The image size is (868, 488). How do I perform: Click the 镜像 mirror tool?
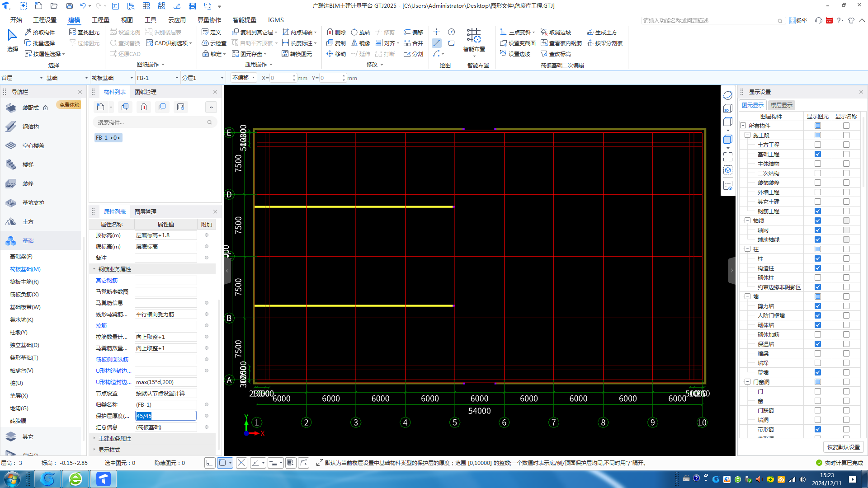click(x=360, y=43)
